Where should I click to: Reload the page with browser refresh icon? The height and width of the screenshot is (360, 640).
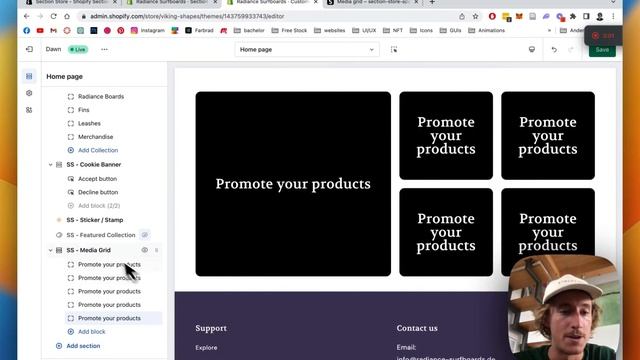pos(53,16)
